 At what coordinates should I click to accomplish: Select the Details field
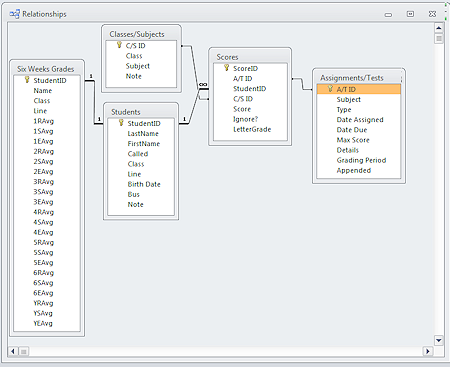click(x=348, y=150)
